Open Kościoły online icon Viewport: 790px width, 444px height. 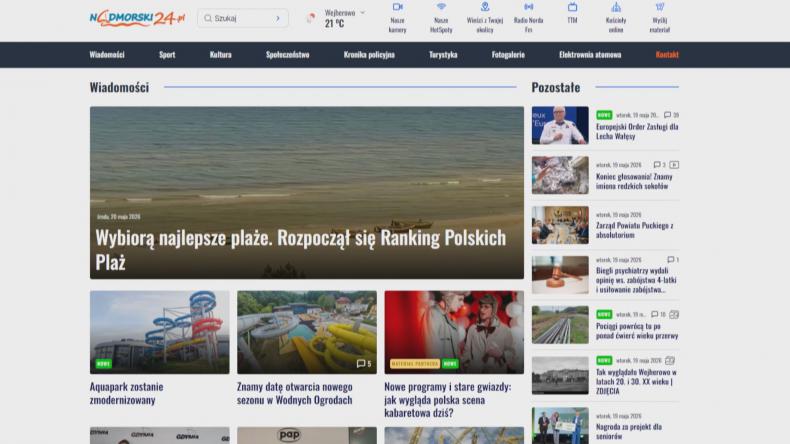(x=616, y=7)
